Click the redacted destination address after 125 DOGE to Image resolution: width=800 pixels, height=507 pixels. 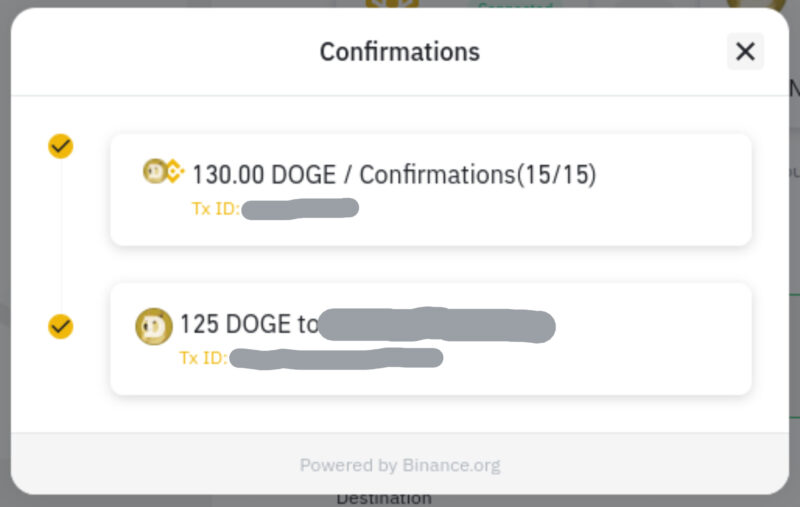437,325
